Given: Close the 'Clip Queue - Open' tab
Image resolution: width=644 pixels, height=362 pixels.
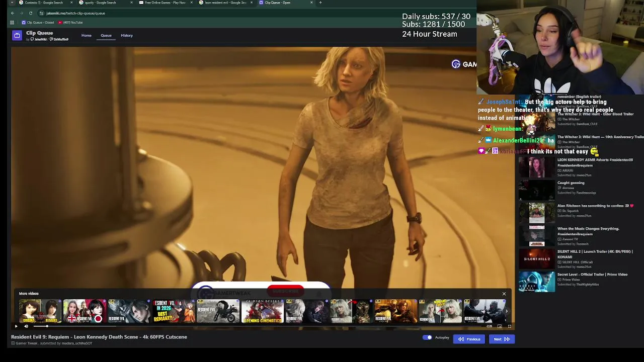Looking at the screenshot, I should pyautogui.click(x=311, y=3).
